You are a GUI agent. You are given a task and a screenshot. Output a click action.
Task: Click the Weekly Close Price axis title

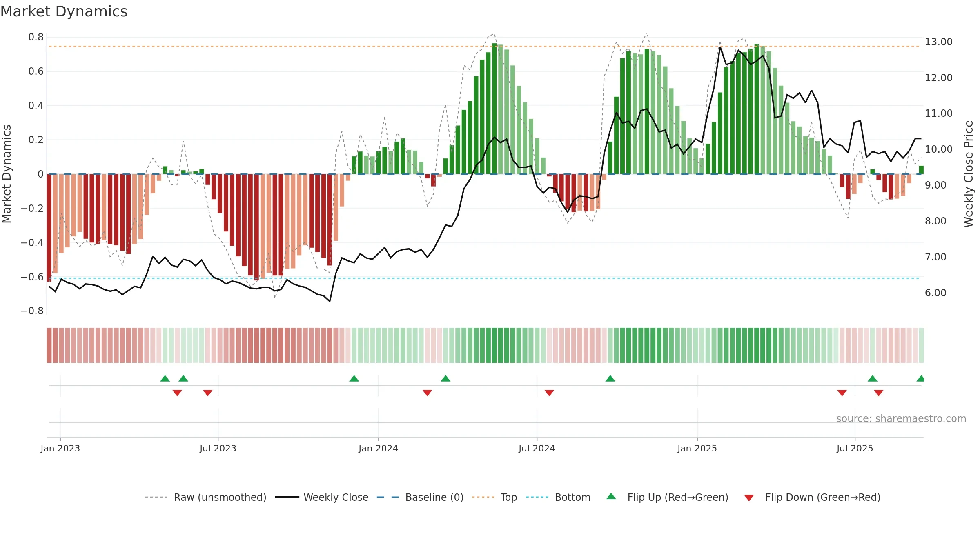pyautogui.click(x=969, y=174)
